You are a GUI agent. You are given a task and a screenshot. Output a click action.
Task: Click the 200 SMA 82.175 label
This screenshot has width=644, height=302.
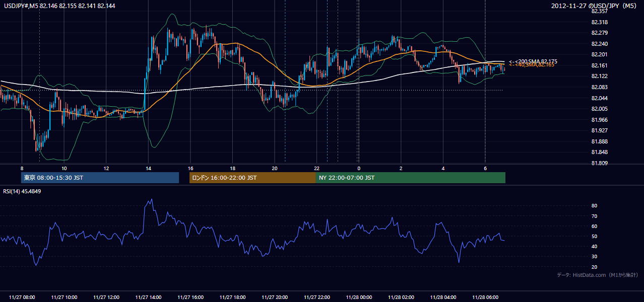click(x=533, y=61)
